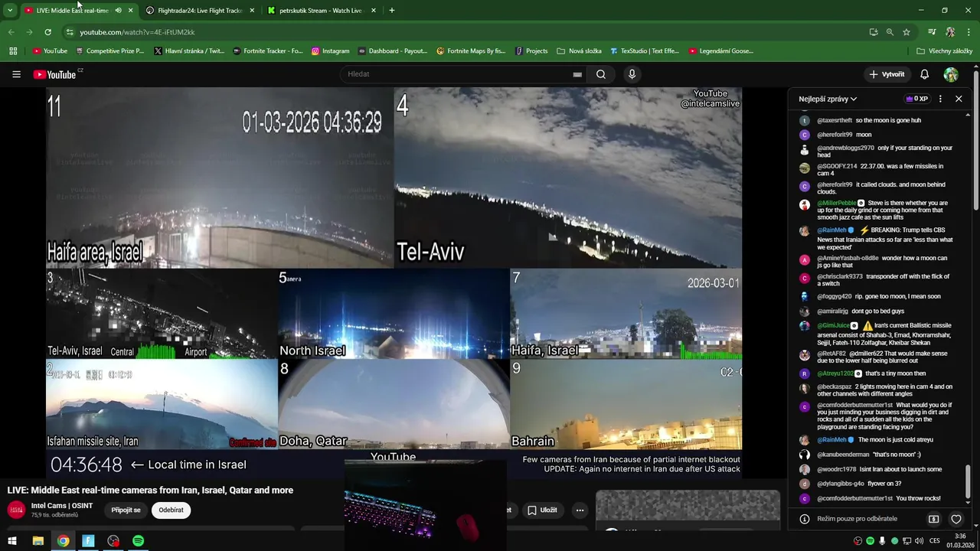Click the Uložit save button

[x=542, y=510]
